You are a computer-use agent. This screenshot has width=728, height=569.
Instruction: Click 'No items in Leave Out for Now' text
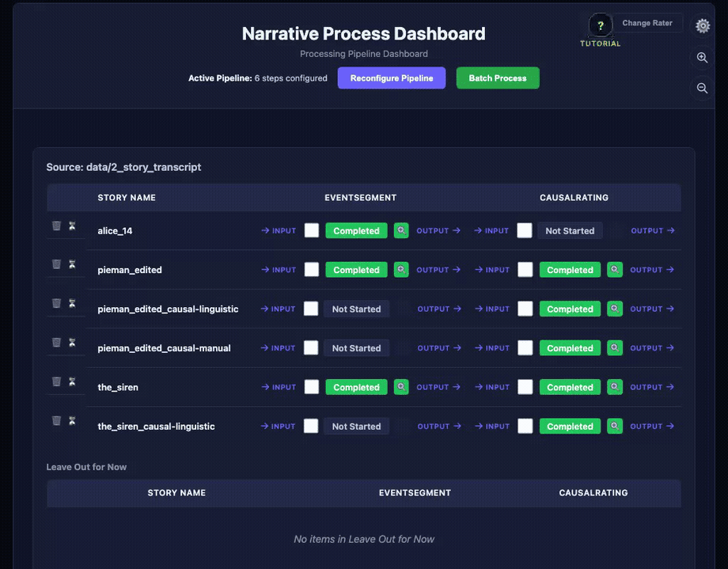[x=364, y=539]
